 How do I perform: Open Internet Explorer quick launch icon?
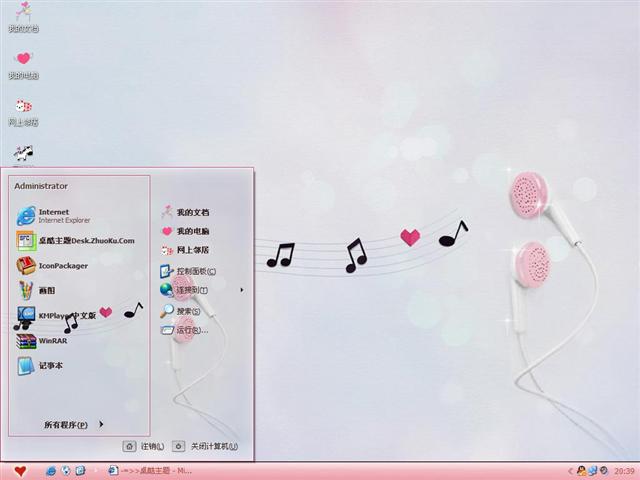click(51, 471)
